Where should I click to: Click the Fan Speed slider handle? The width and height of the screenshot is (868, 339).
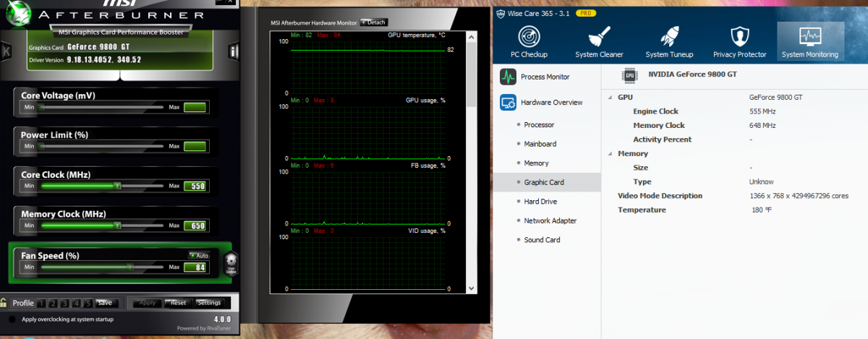131,267
